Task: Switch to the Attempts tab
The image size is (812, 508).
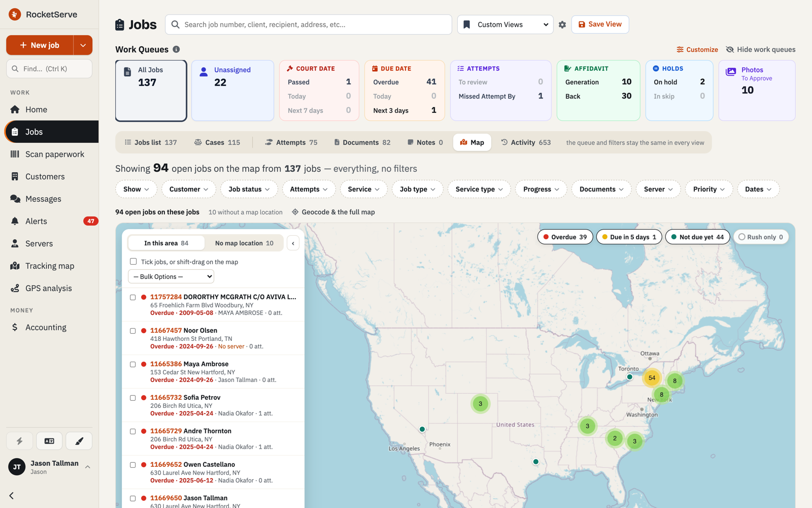Action: pos(291,142)
